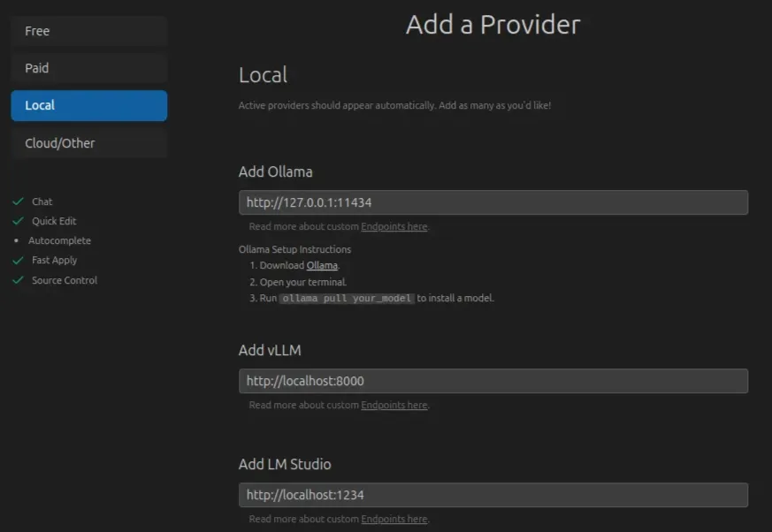The height and width of the screenshot is (532, 772).
Task: Open the Endpoints here link under LM Studio
Action: click(394, 519)
